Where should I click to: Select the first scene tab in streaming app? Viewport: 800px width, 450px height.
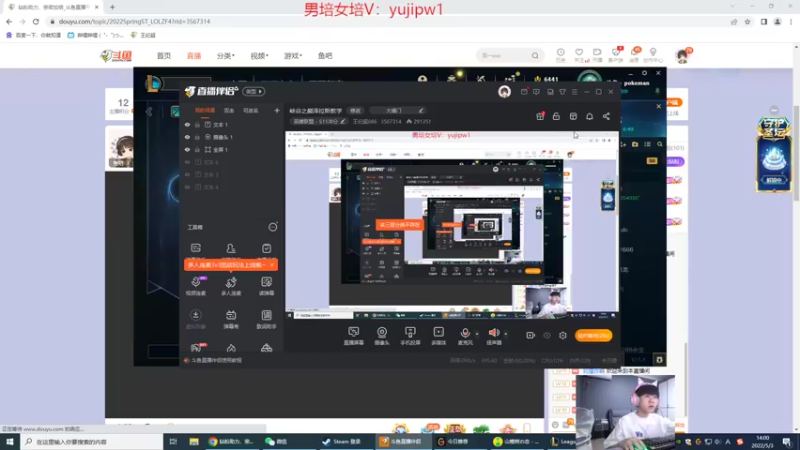(205, 110)
